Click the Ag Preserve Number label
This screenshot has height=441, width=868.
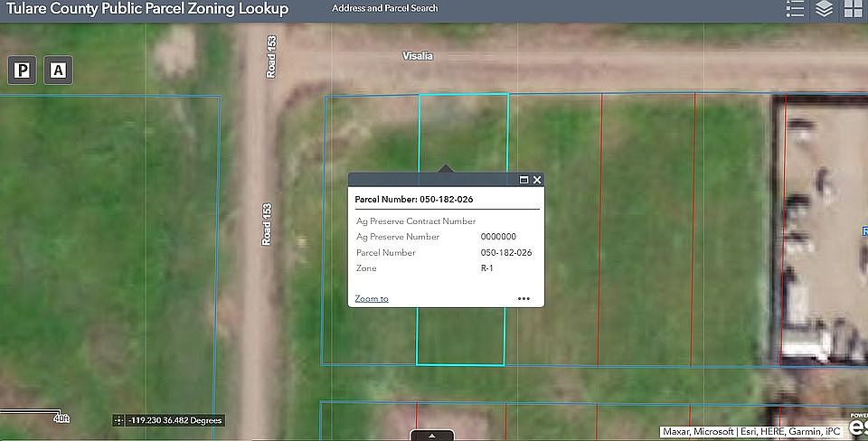[x=398, y=237]
